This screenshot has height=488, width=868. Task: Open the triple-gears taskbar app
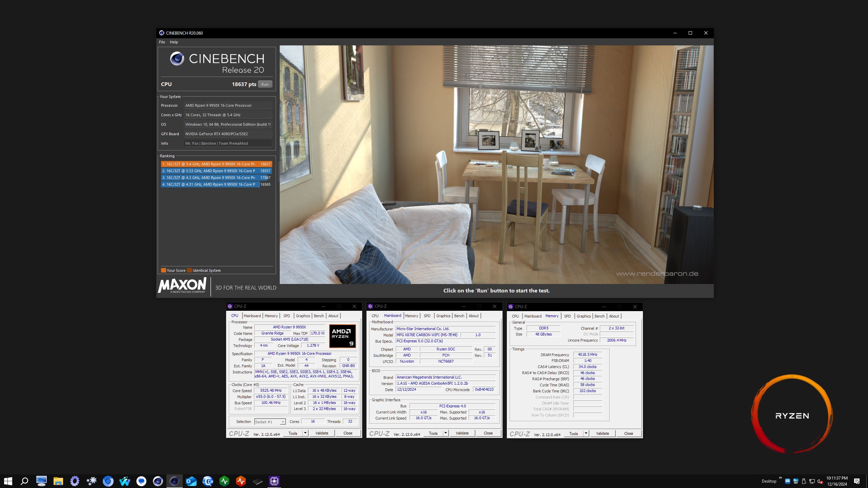[x=91, y=481]
